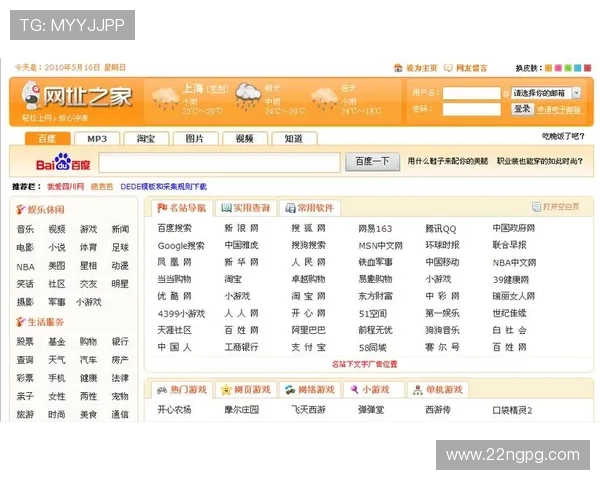Click the computer icon on 常用软件 tab
The height and width of the screenshot is (480, 600).
pyautogui.click(x=290, y=208)
